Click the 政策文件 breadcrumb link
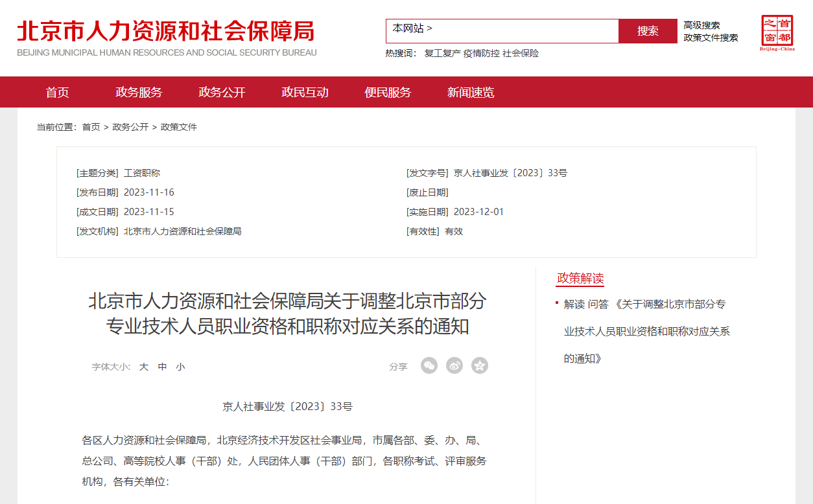 tap(179, 127)
